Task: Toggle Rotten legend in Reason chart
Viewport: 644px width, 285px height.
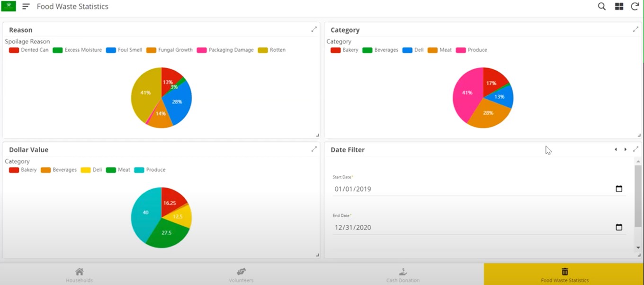Action: [x=272, y=50]
